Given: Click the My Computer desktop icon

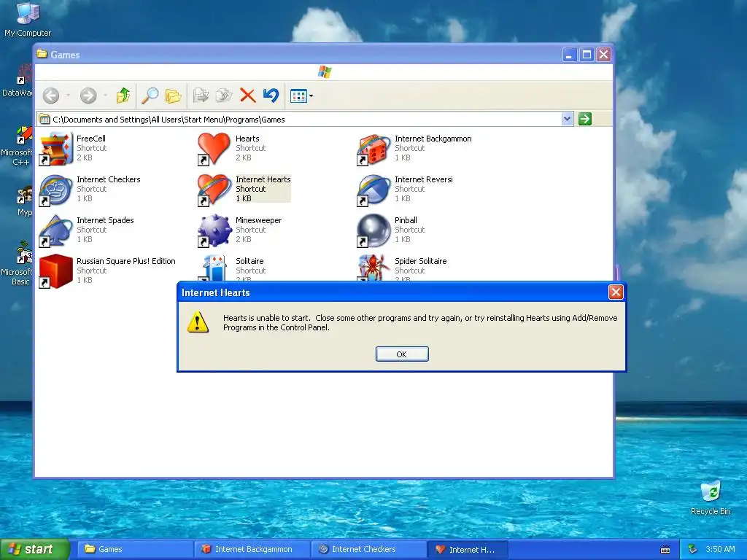Looking at the screenshot, I should (x=27, y=20).
